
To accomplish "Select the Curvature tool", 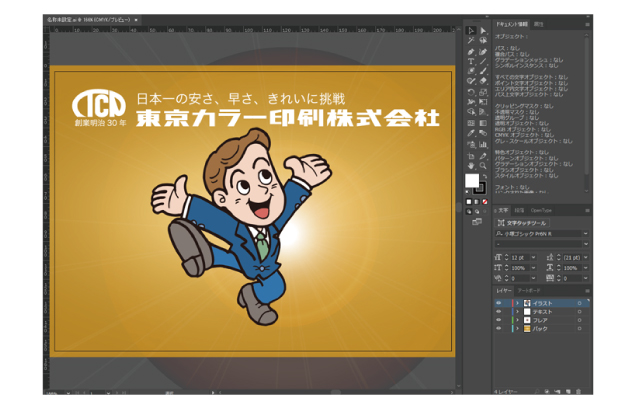I will point(483,52).
